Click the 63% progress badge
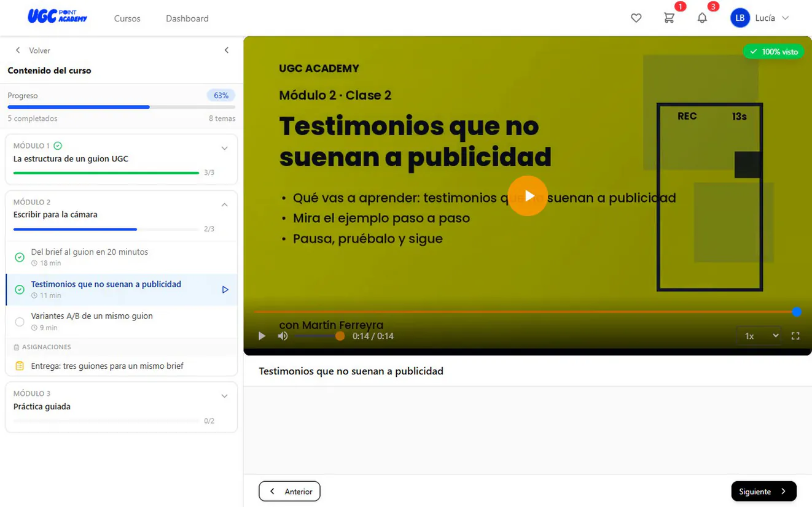 [x=221, y=96]
